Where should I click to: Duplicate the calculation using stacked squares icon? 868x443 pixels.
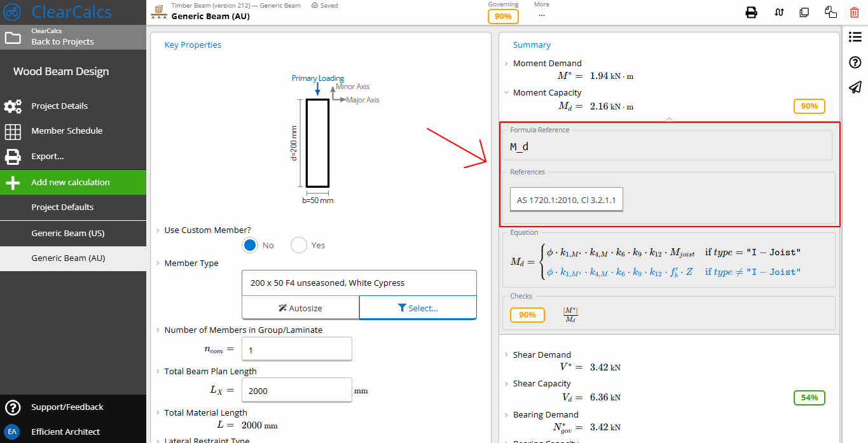tap(804, 12)
